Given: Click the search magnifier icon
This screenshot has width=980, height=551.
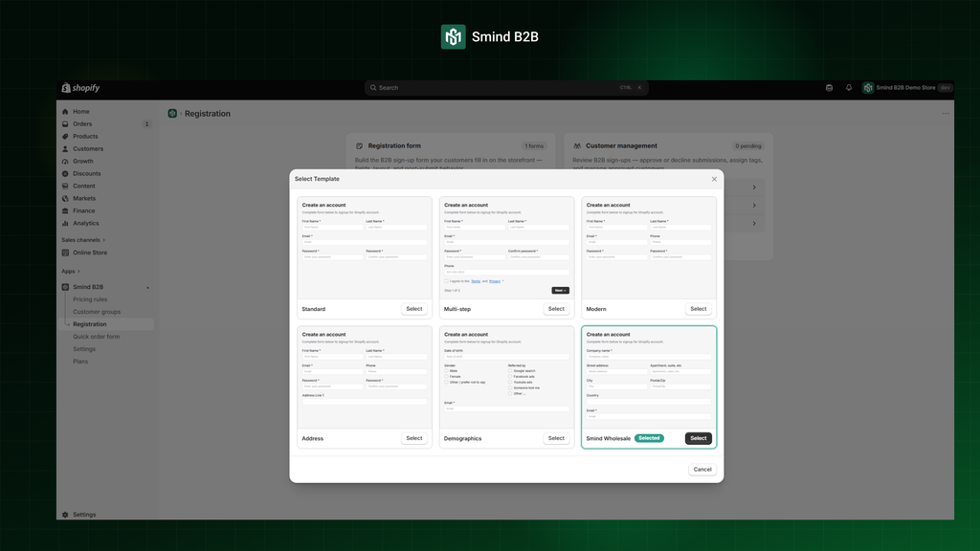Looking at the screenshot, I should [373, 88].
